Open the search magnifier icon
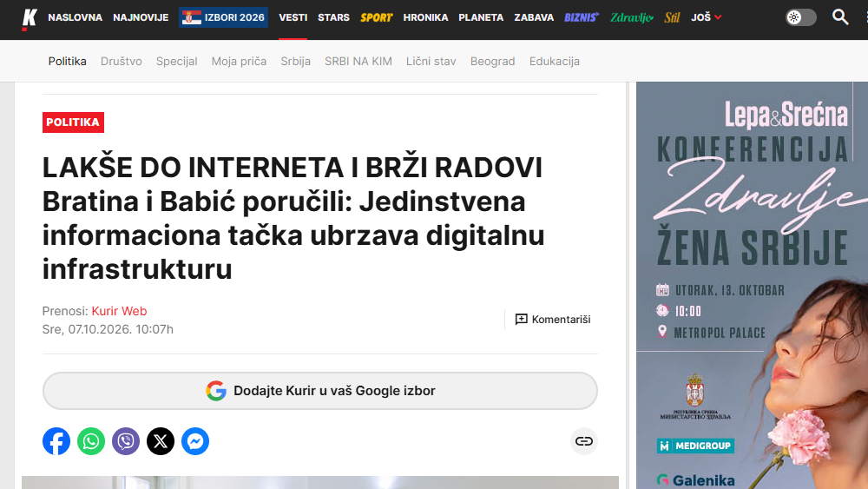This screenshot has height=489, width=868. pyautogui.click(x=839, y=17)
